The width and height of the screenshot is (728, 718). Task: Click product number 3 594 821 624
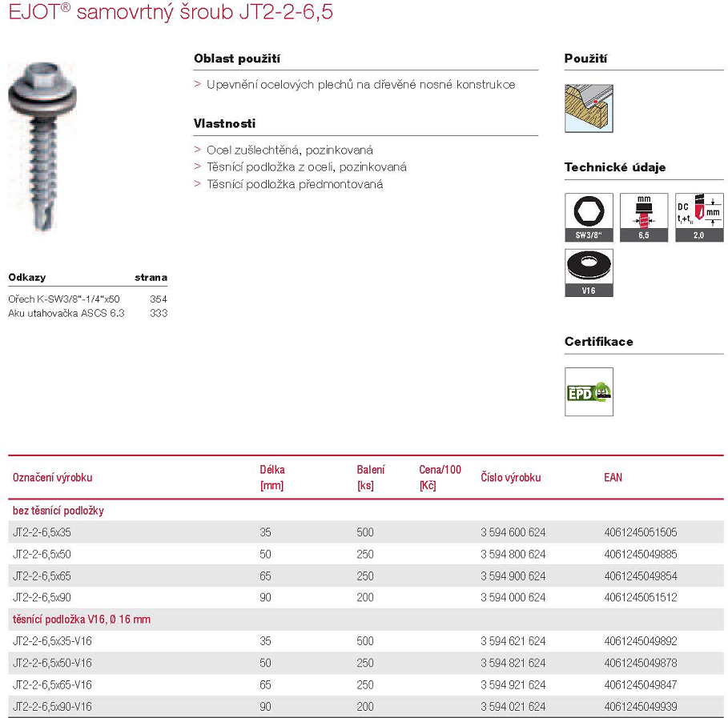pos(513,663)
